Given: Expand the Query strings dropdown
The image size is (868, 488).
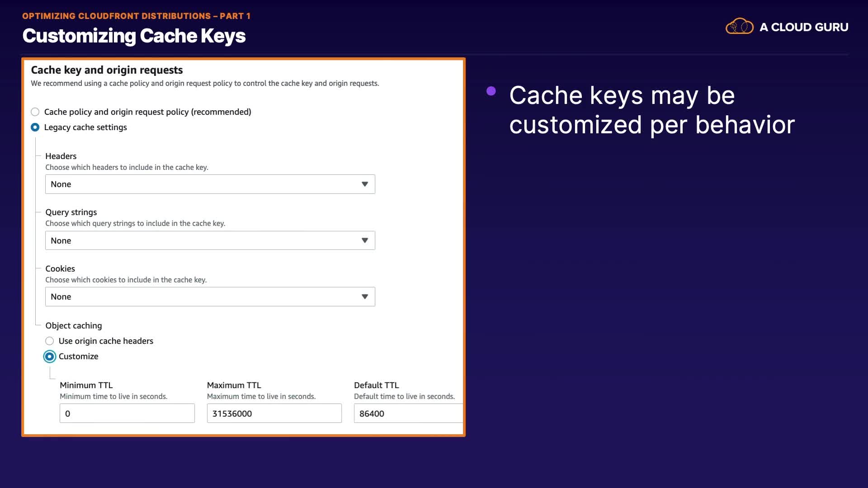Looking at the screenshot, I should [210, 240].
